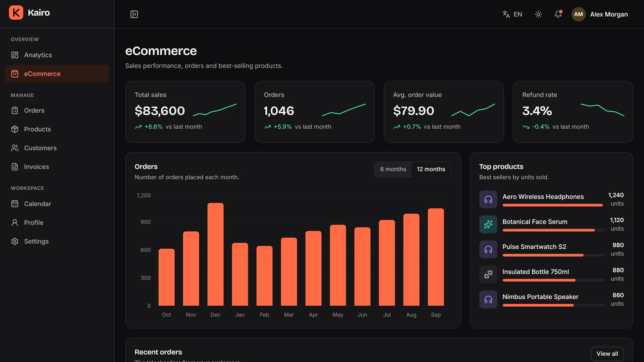644x362 pixels.
Task: Click the Pulse Smartwatch S2 name
Action: tap(534, 247)
